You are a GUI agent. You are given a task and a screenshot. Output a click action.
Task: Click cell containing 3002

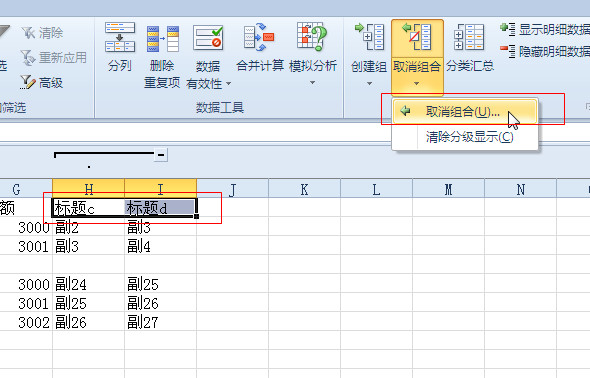[26, 322]
